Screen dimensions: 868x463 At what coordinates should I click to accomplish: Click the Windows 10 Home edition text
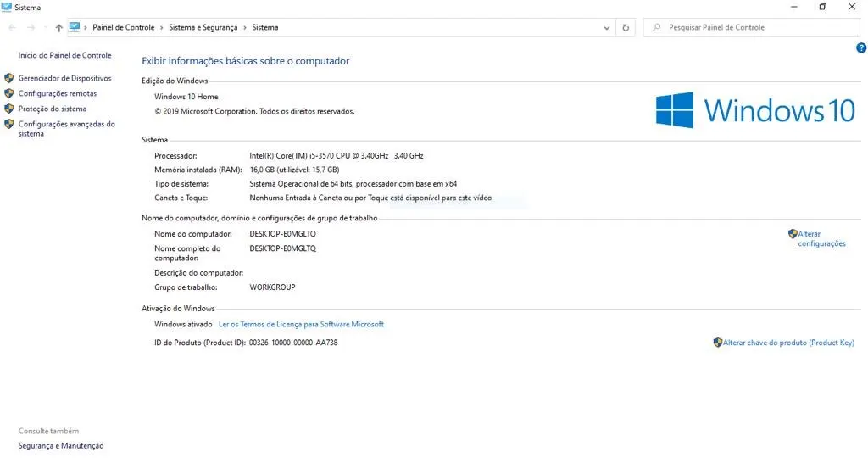click(186, 97)
